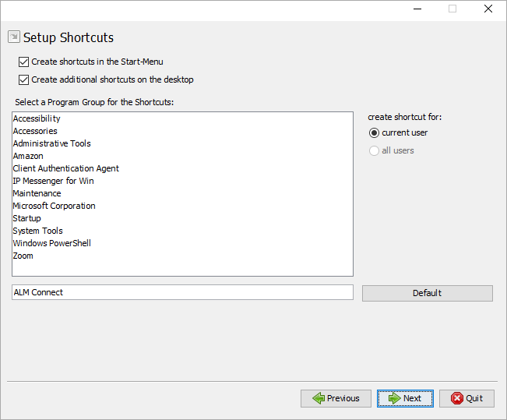Select Microsoft Corporation program group

pyautogui.click(x=54, y=206)
